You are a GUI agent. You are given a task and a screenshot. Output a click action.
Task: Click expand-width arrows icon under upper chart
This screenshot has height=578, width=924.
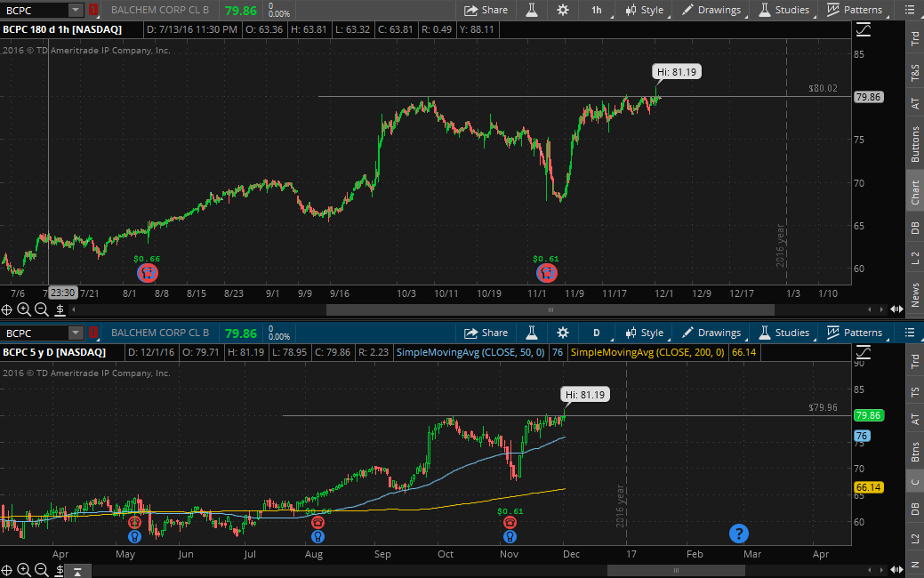(897, 309)
